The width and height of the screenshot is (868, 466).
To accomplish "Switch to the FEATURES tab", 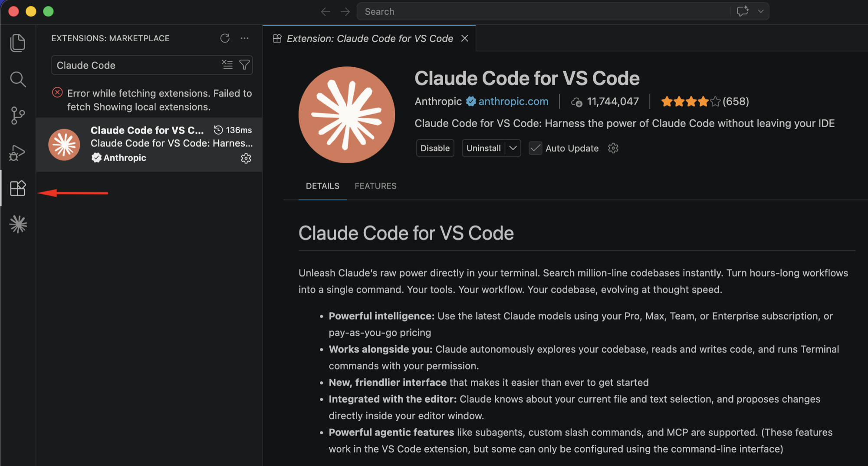I will 375,186.
